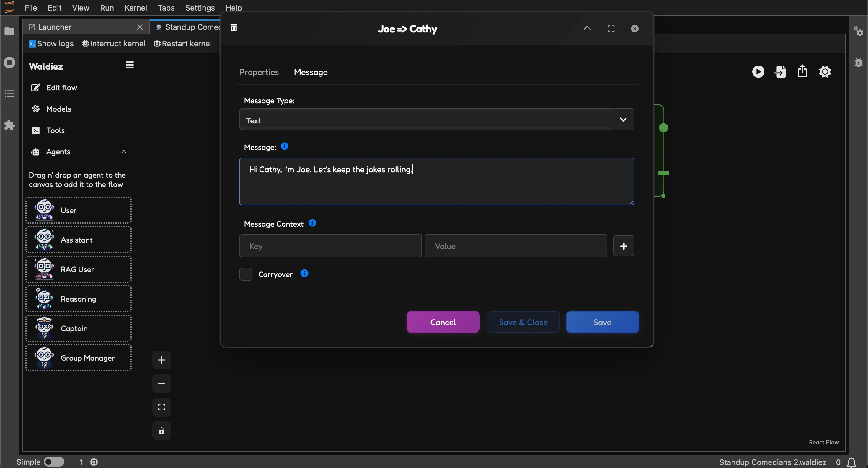This screenshot has width=868, height=468.
Task: Zoom in on the canvas with the plus icon
Action: (162, 360)
